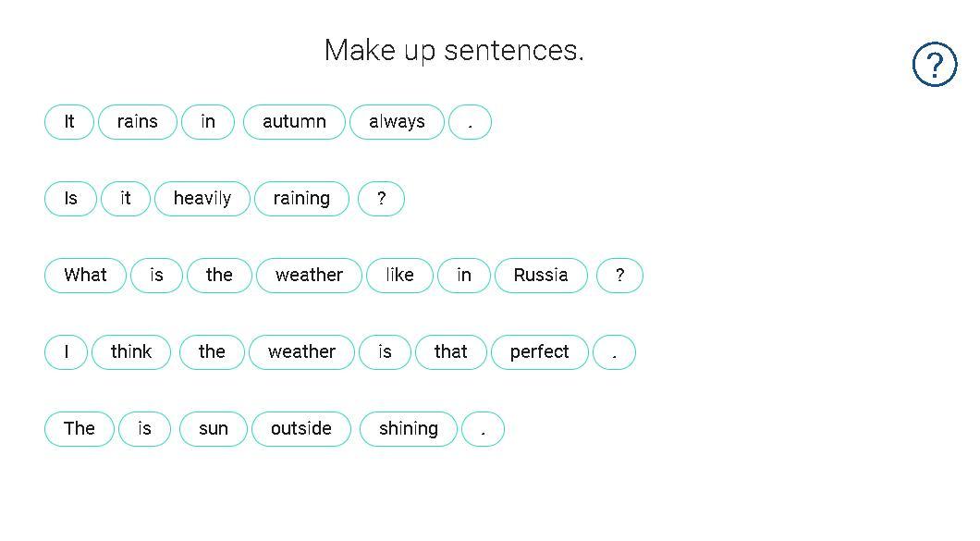Select the 'Is' tile in second sentence
This screenshot has height=541, width=980.
pyautogui.click(x=70, y=199)
